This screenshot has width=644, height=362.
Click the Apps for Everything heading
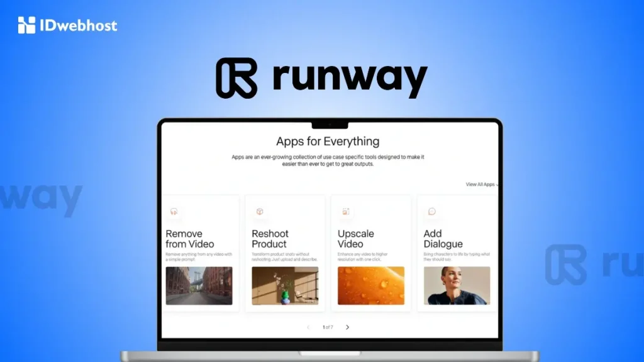[x=328, y=141]
